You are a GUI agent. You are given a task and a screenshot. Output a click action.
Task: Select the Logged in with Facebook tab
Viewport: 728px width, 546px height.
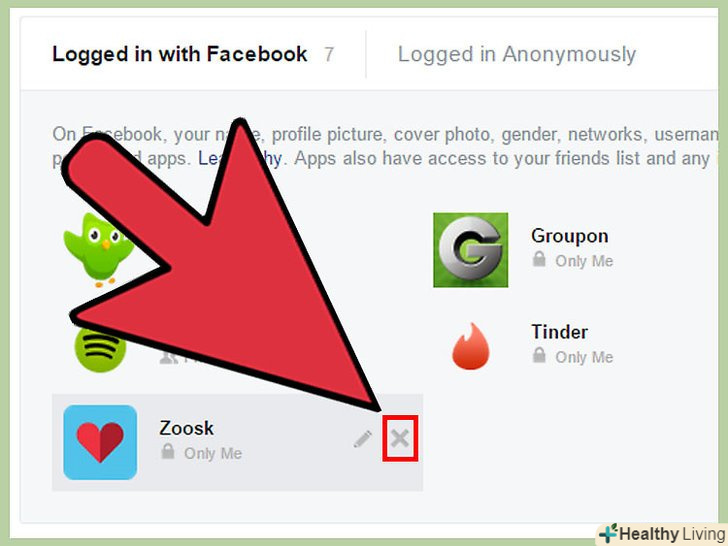click(x=179, y=54)
